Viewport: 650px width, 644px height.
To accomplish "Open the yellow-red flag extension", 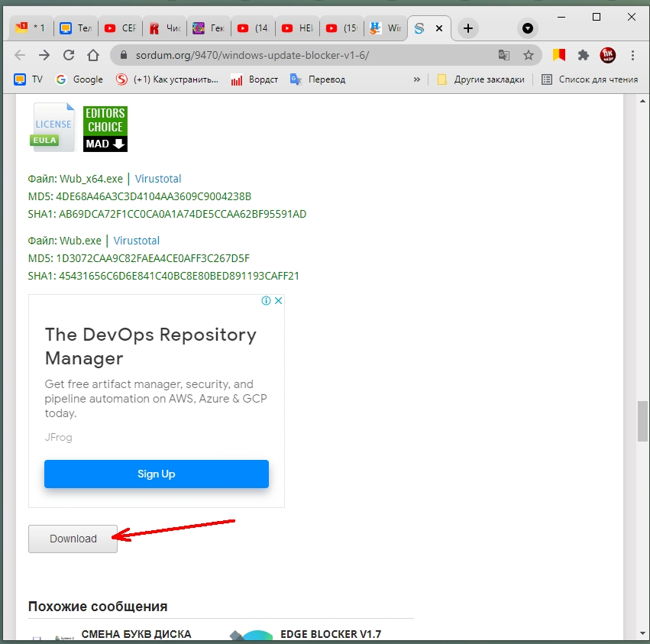I will [x=559, y=55].
